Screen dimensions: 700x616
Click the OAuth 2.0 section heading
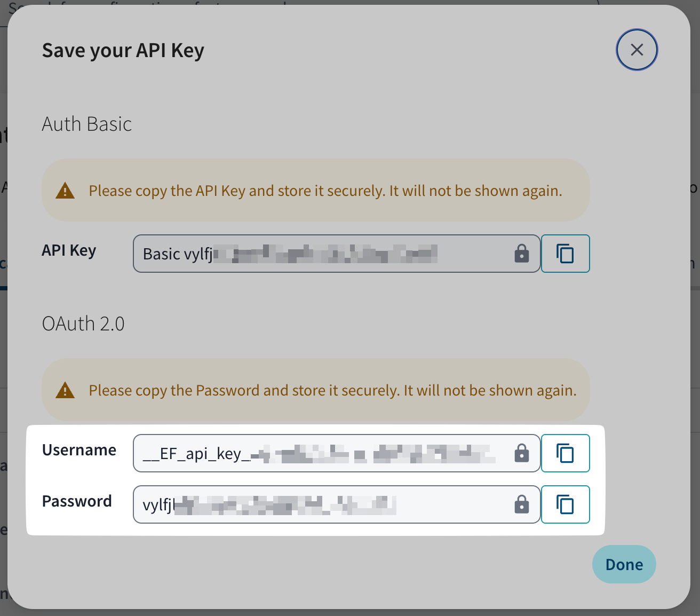(83, 324)
